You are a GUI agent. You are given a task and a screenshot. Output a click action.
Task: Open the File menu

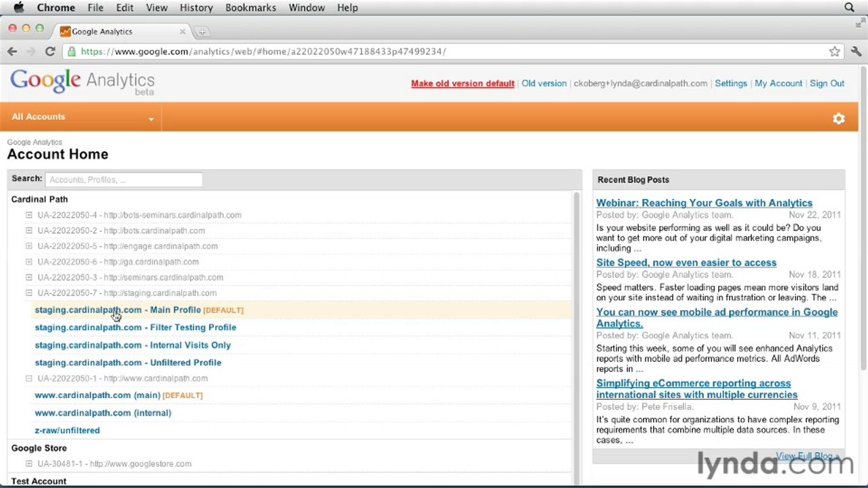[x=96, y=7]
